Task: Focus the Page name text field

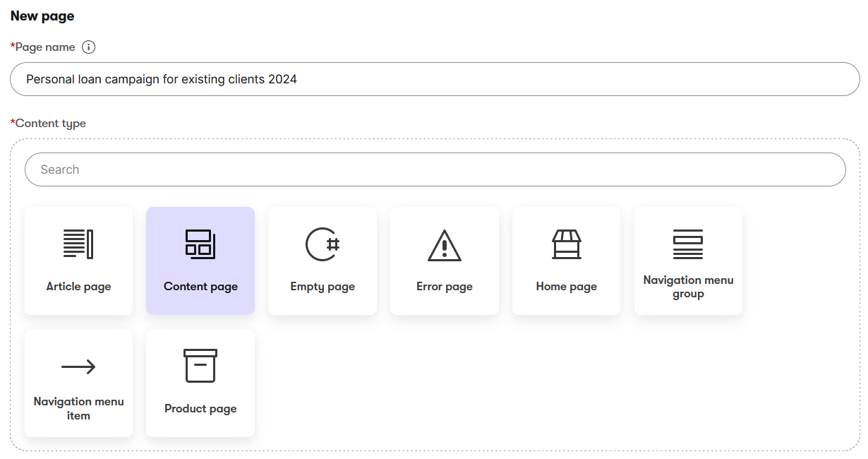Action: (435, 79)
